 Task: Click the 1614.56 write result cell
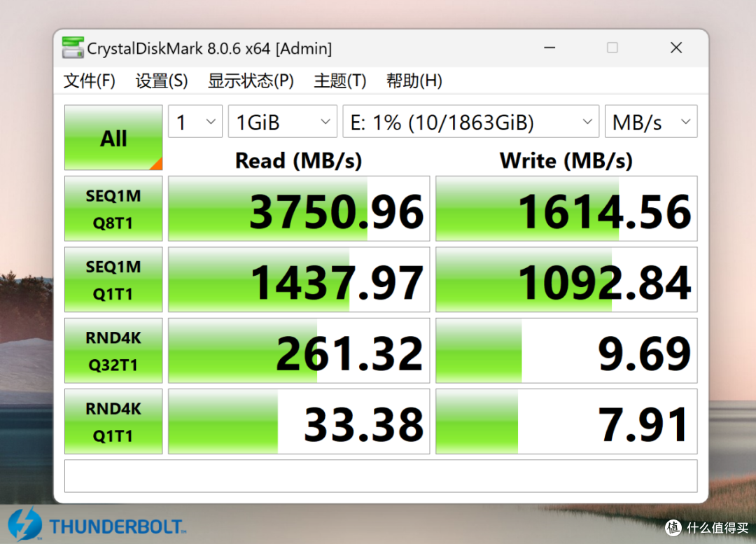(x=566, y=209)
